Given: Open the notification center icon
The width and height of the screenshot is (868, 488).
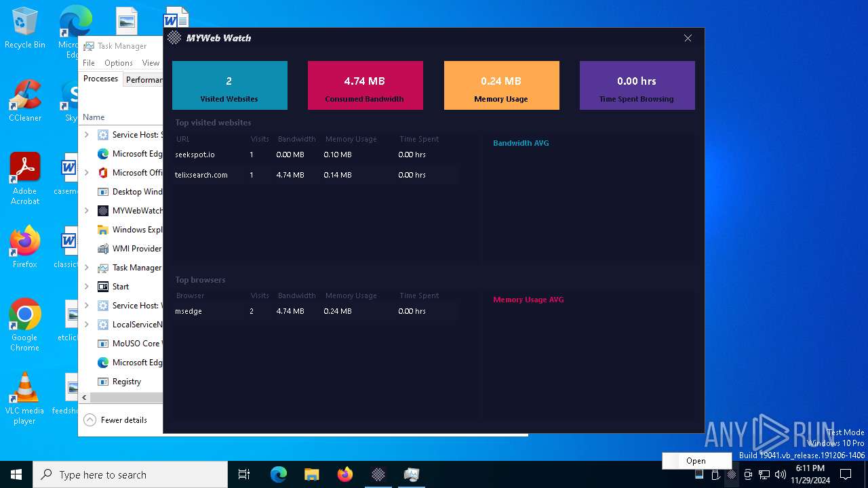Looking at the screenshot, I should (846, 474).
